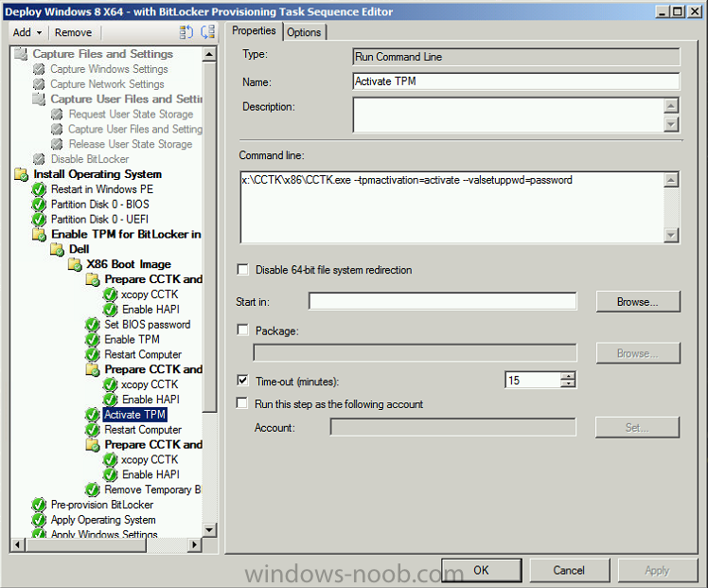Viewport: 708px width, 588px height.
Task: Click the green check icon beside Apply Operating System
Action: (39, 520)
